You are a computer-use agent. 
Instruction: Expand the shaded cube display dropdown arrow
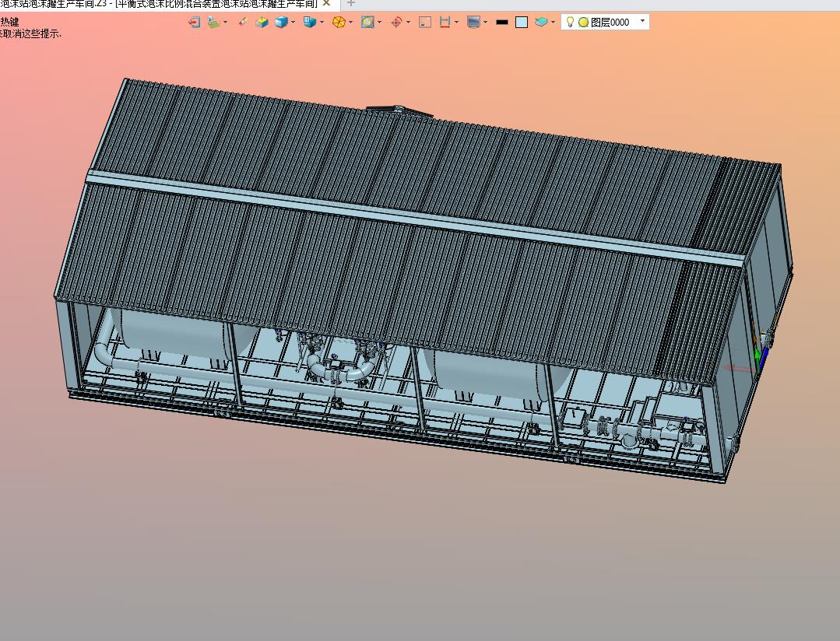click(x=293, y=22)
